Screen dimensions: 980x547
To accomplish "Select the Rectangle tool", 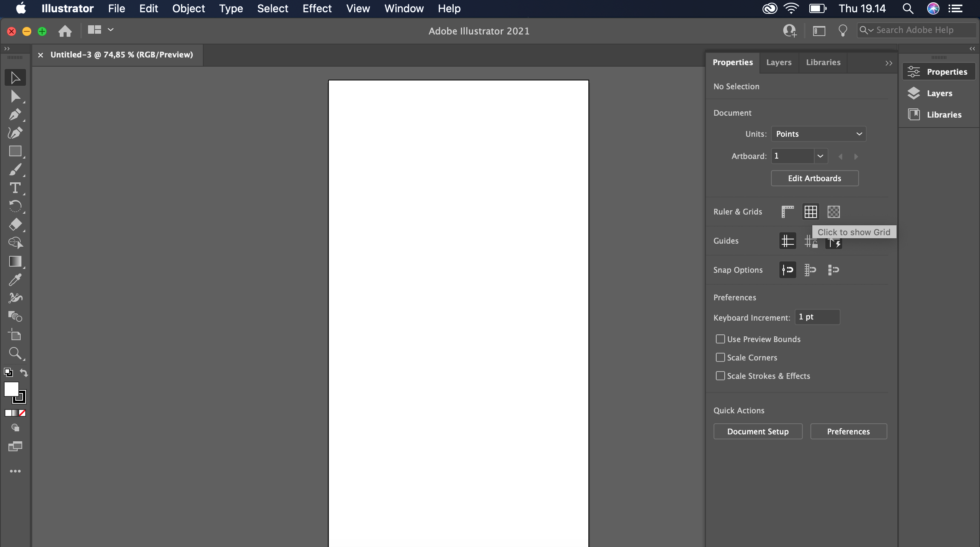I will (15, 151).
